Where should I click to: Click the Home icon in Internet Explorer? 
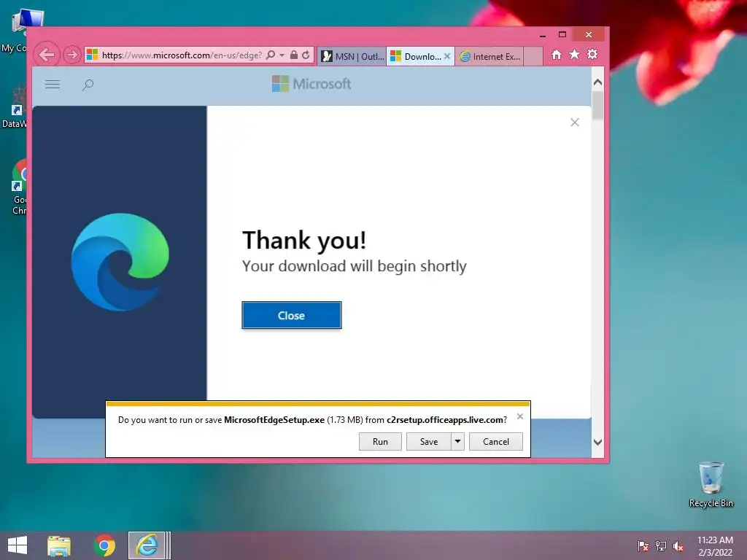point(557,55)
